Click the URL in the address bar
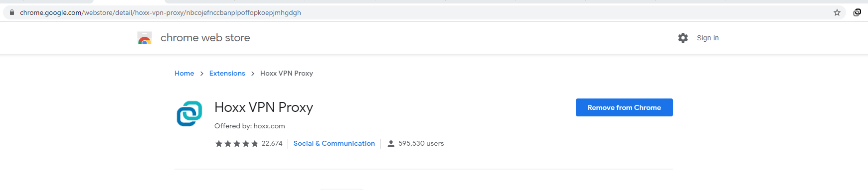This screenshot has height=190, width=868. point(161,12)
